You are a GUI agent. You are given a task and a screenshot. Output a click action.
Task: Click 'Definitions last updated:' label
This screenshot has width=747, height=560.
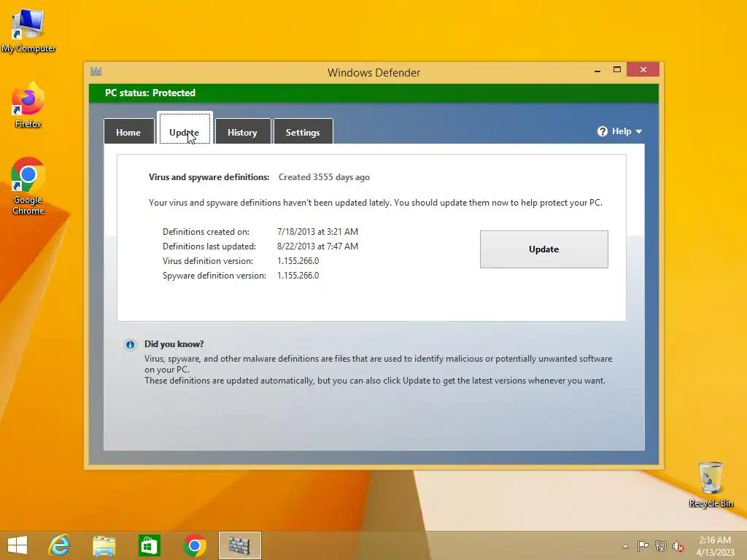[209, 246]
